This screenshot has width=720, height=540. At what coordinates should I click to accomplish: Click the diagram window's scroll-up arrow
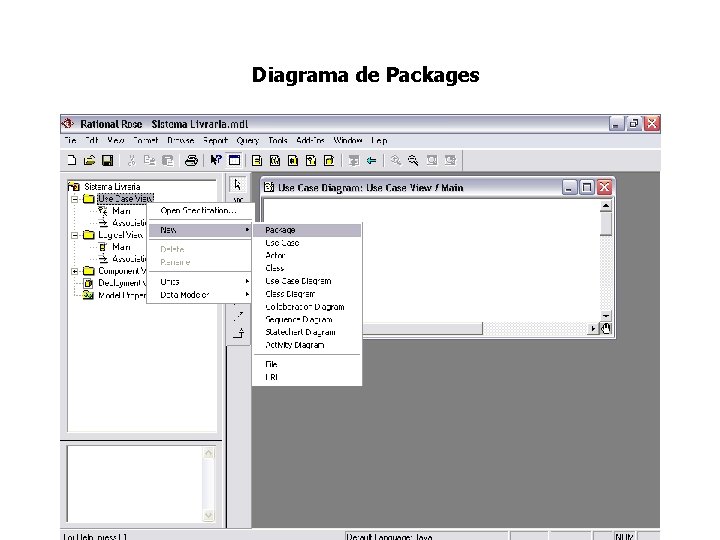(x=606, y=206)
